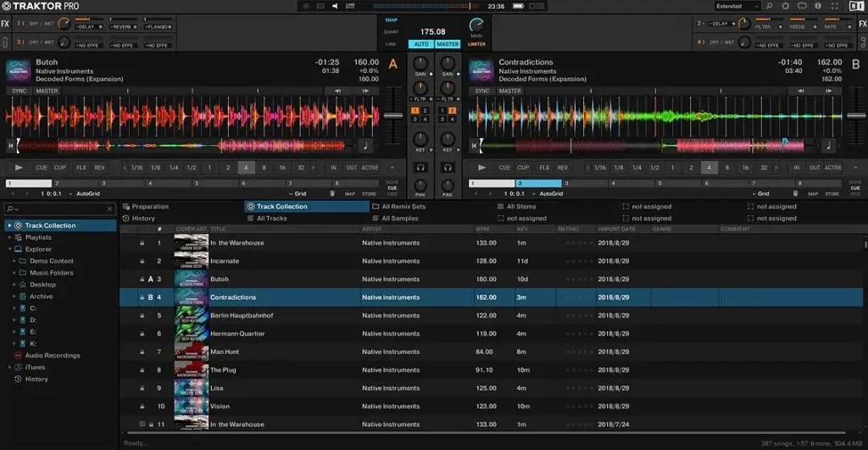Screen dimensions: 868x450
Task: Expand the Demo Content folder
Action: [x=14, y=261]
